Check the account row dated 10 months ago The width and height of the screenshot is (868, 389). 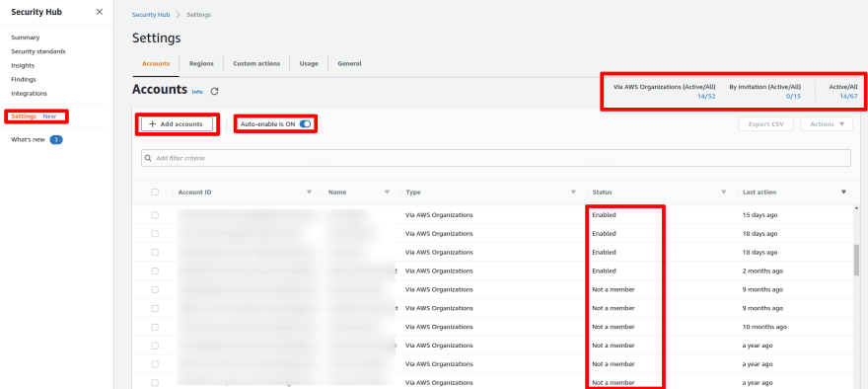[x=155, y=327]
